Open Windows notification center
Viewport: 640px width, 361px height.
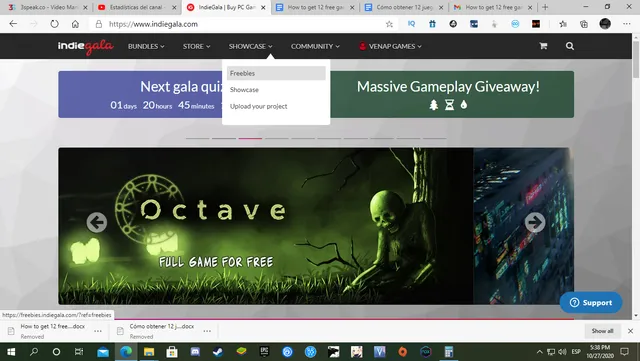624,352
